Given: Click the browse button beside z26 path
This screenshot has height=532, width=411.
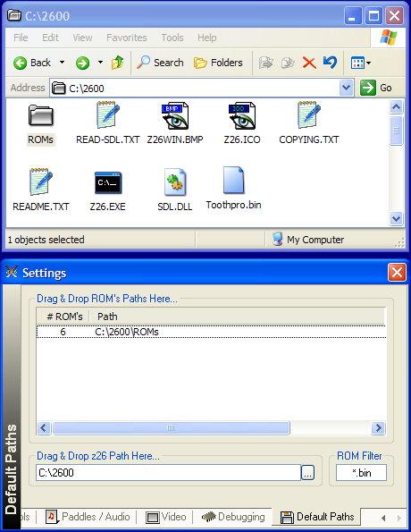Looking at the screenshot, I should 308,473.
